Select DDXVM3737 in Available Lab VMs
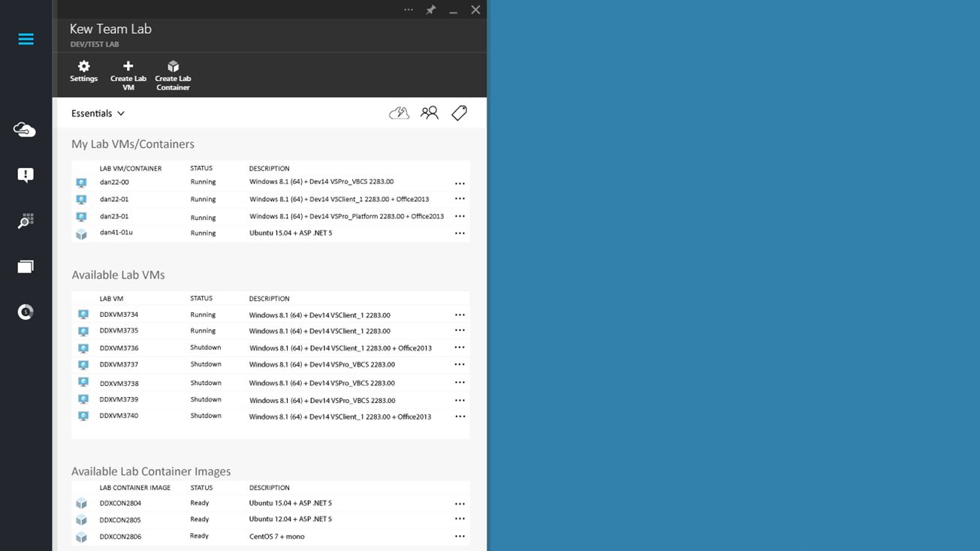The width and height of the screenshot is (980, 551). [x=119, y=364]
